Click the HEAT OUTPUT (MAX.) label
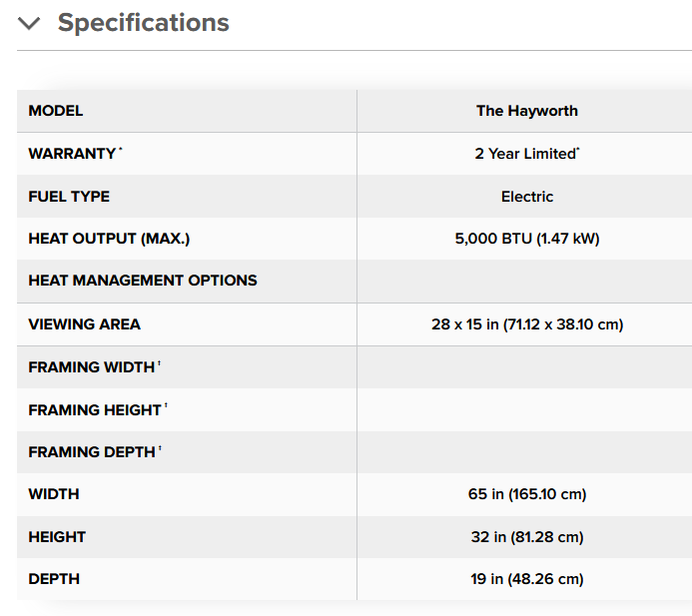692x616 pixels. 109,239
